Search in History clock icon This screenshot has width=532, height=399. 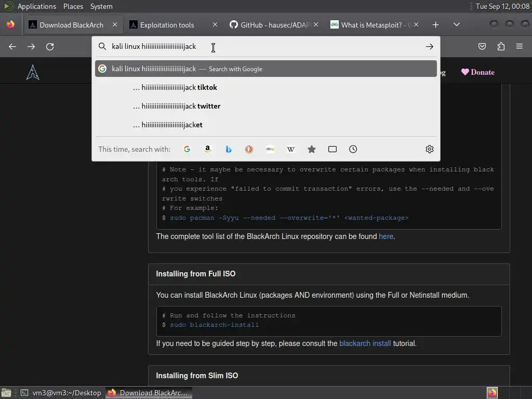[353, 149]
